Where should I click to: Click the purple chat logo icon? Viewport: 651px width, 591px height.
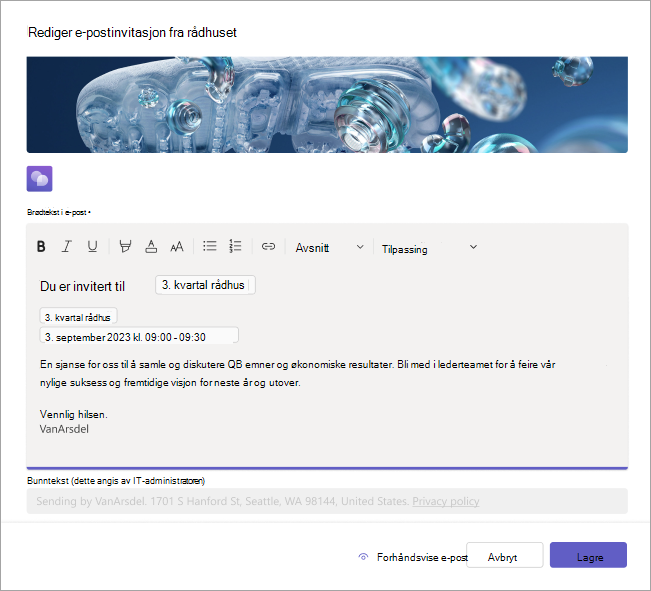coord(39,179)
